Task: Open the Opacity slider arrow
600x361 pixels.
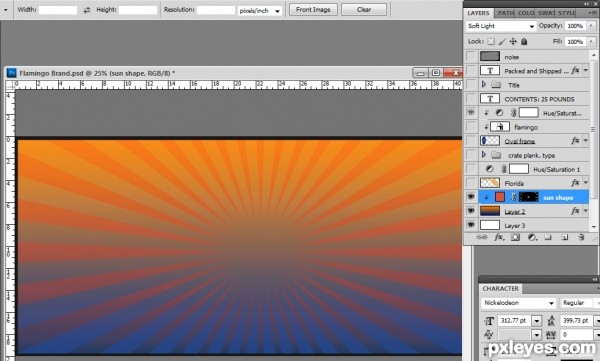Action: pyautogui.click(x=591, y=26)
